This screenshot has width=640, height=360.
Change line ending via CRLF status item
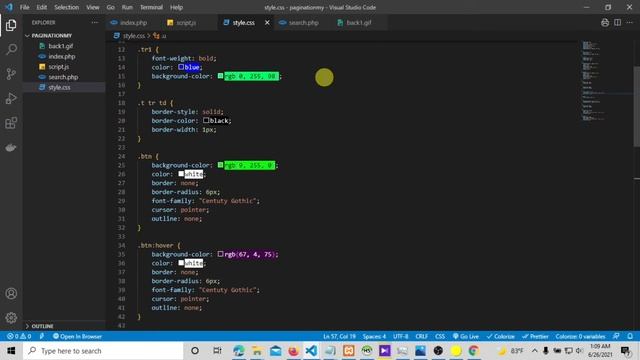point(422,336)
